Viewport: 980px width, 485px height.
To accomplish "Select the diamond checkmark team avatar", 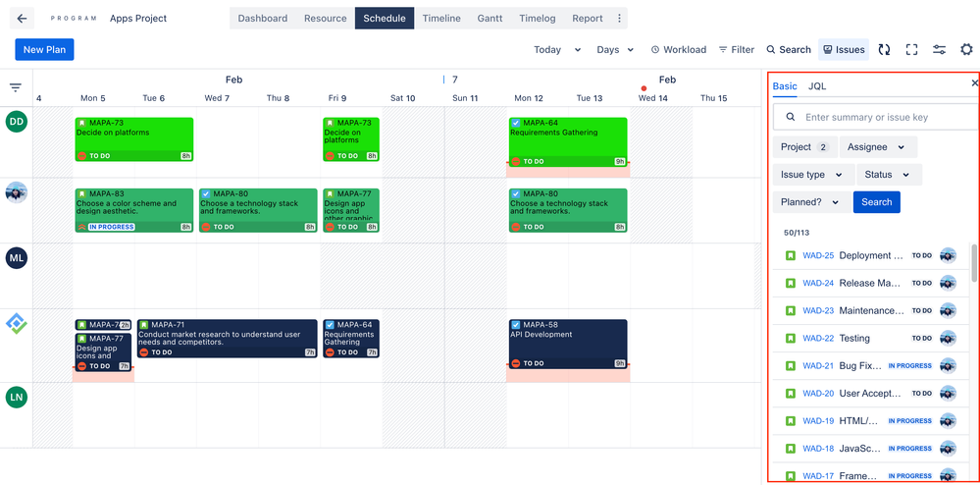I will click(x=17, y=324).
